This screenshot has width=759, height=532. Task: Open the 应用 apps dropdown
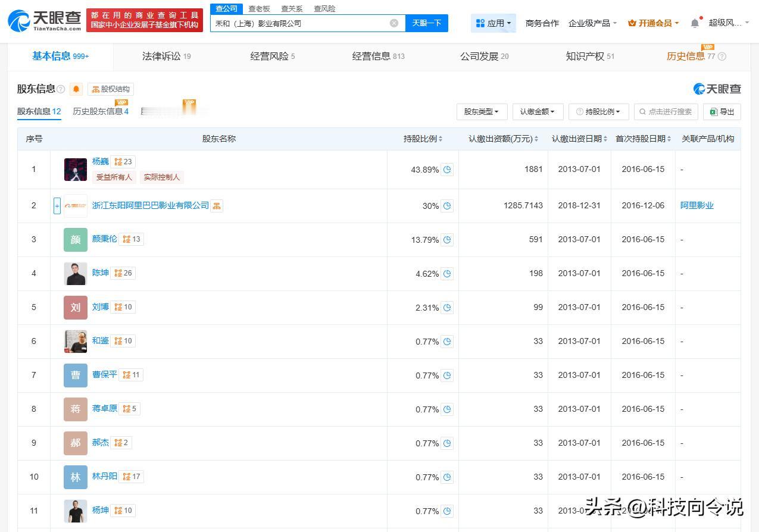pos(493,23)
